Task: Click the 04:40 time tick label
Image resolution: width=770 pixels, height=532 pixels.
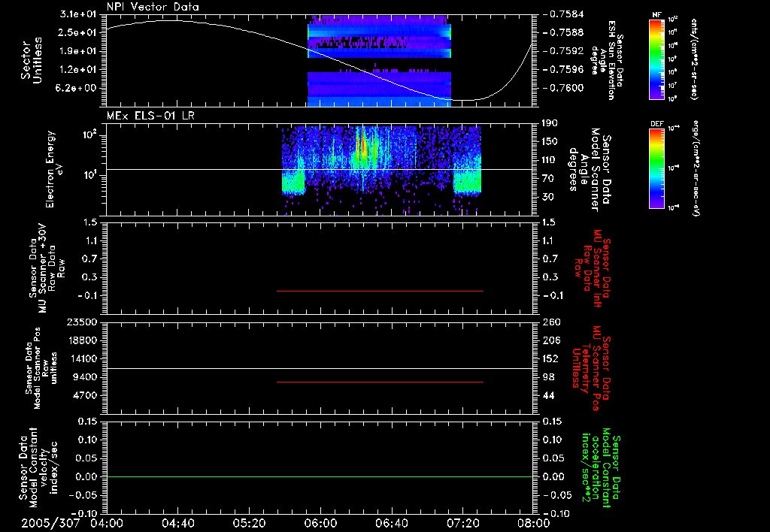Action: click(x=177, y=523)
